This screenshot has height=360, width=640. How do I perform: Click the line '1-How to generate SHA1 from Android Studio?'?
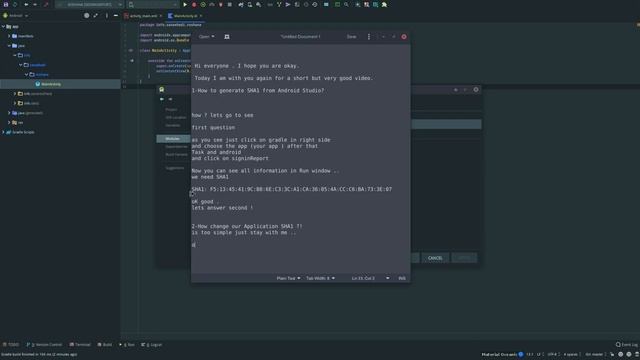[x=258, y=91]
